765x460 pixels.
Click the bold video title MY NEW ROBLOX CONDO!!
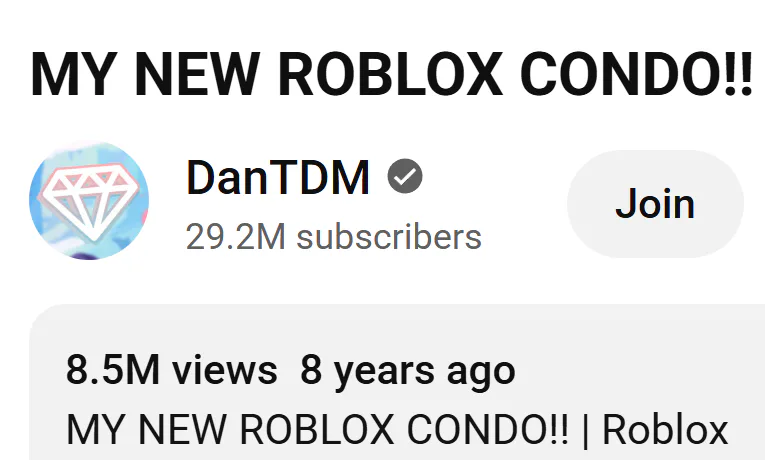coord(391,74)
